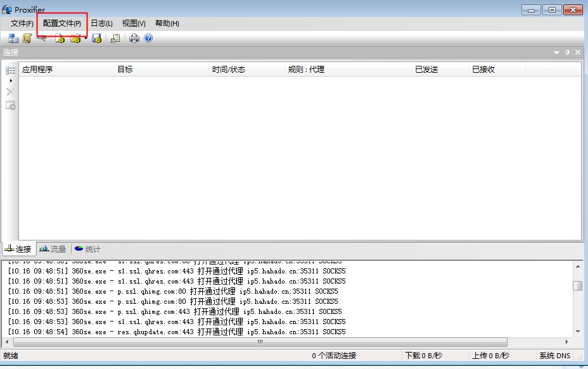Click the list view icon in the side strip
This screenshot has width=588, height=369.
pyautogui.click(x=11, y=70)
